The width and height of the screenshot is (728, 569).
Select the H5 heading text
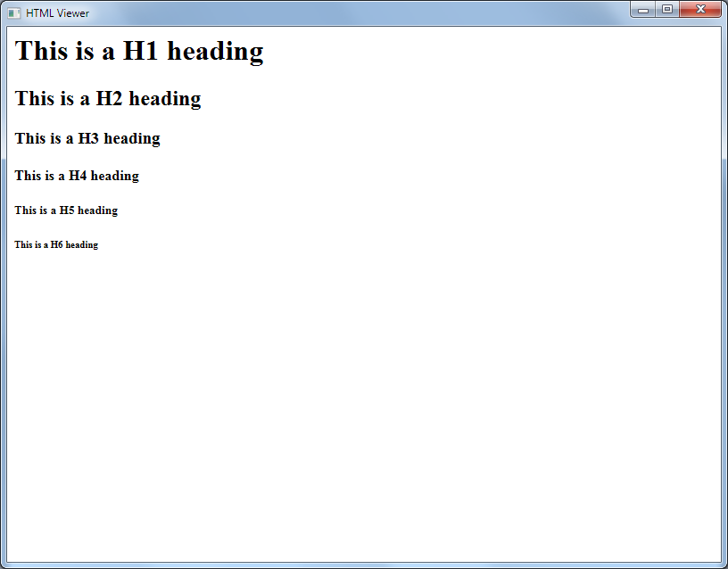coord(65,210)
